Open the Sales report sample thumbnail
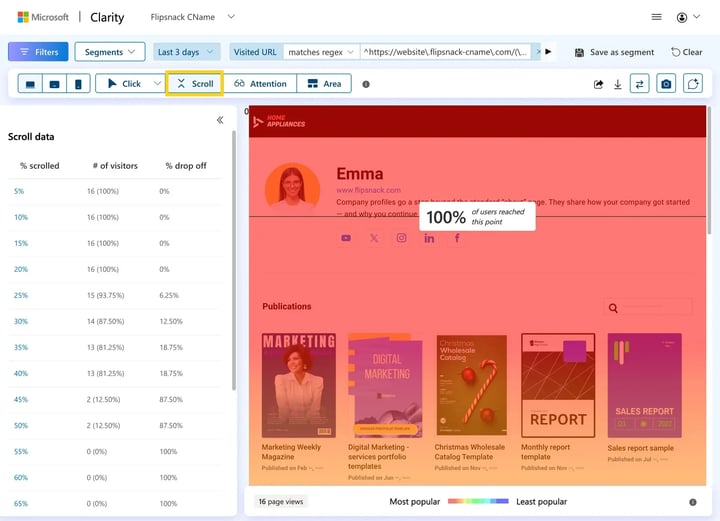Image resolution: width=720 pixels, height=521 pixels. point(644,385)
